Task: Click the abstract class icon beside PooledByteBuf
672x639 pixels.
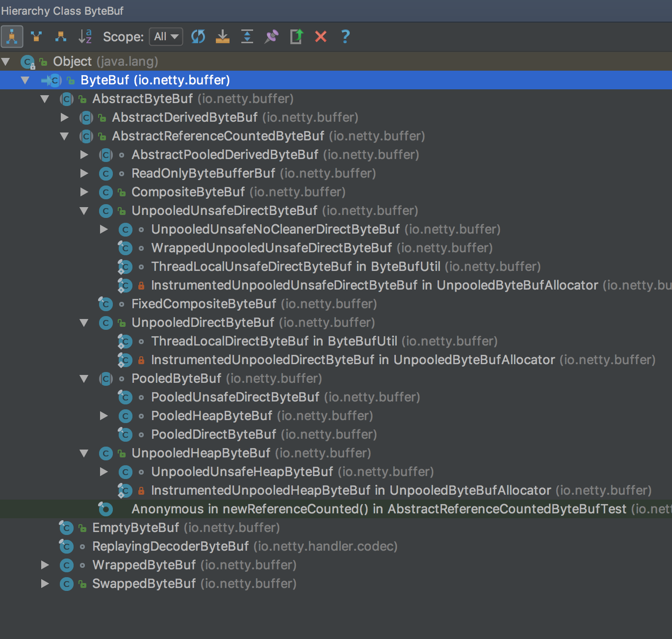Action: (x=105, y=378)
